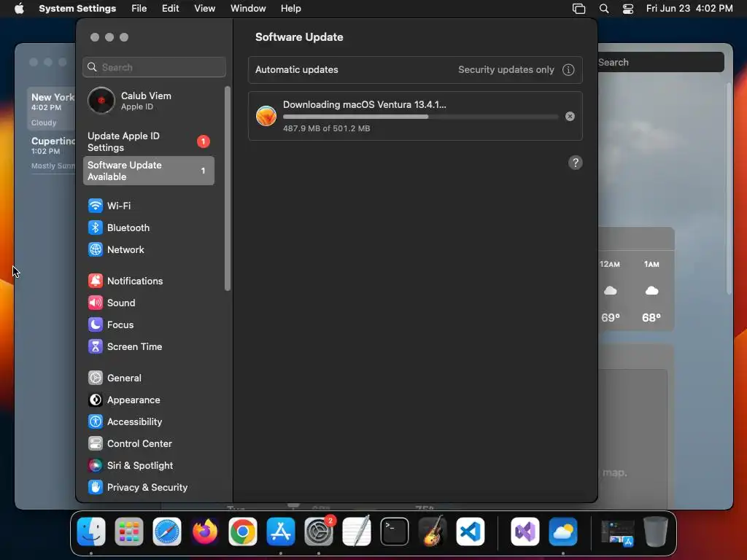Click the date and time clock
747x560 pixels.
click(689, 9)
